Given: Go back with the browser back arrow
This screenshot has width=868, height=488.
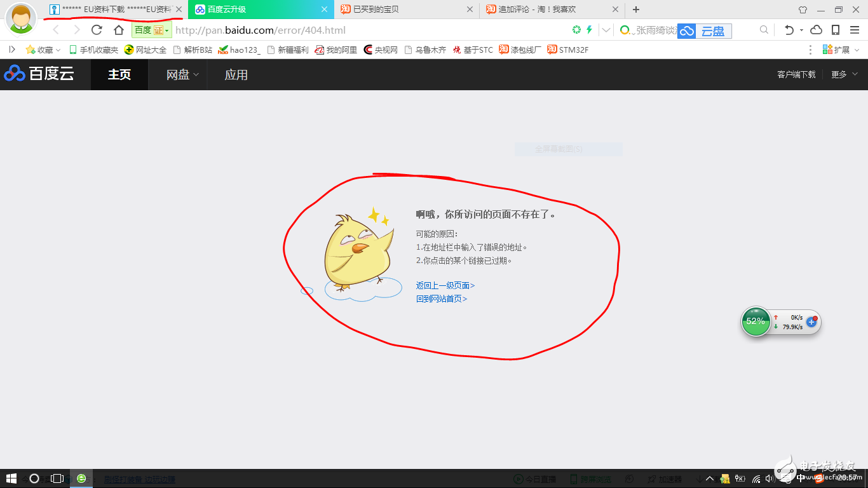Looking at the screenshot, I should click(56, 30).
